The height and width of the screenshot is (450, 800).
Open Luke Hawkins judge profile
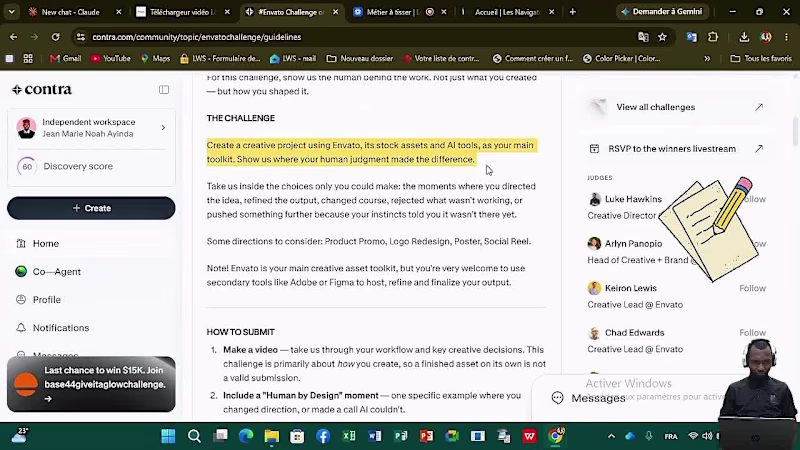[633, 199]
